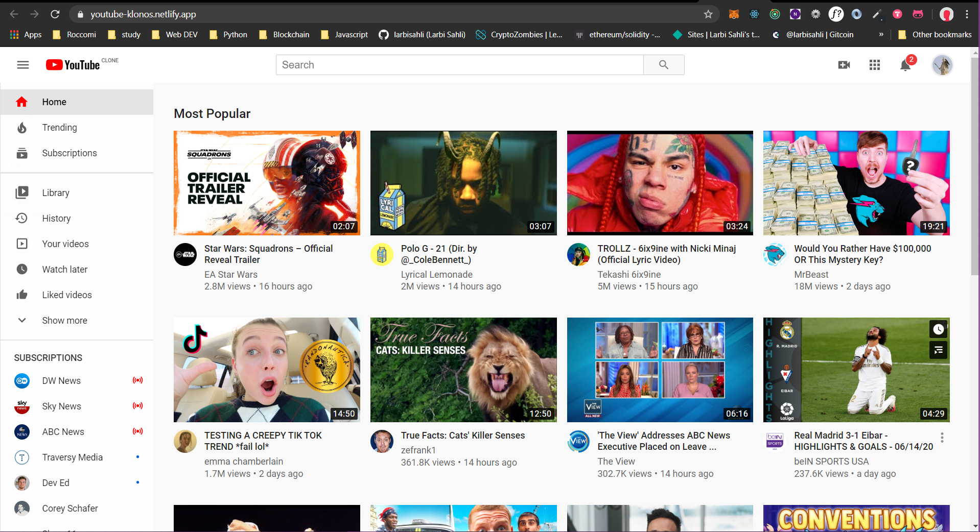This screenshot has height=532, width=980.
Task: Play Polo G - 21 thumbnail
Action: pos(463,183)
